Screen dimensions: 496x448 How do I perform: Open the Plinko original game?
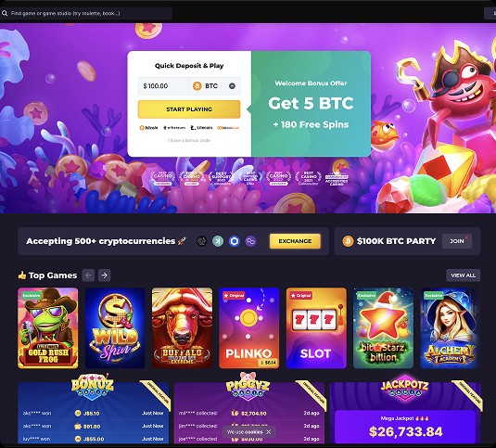pyautogui.click(x=249, y=328)
